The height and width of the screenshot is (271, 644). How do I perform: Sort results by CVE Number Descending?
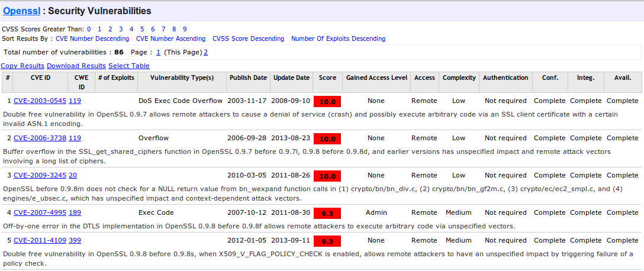tap(92, 38)
